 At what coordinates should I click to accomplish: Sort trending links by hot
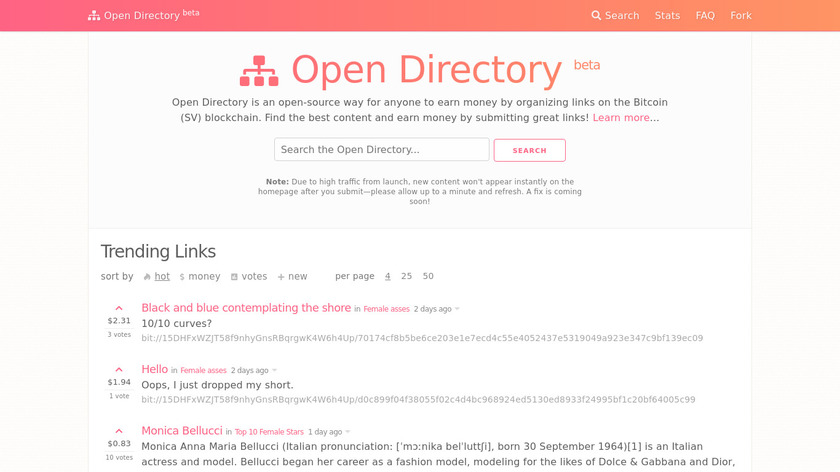[162, 276]
